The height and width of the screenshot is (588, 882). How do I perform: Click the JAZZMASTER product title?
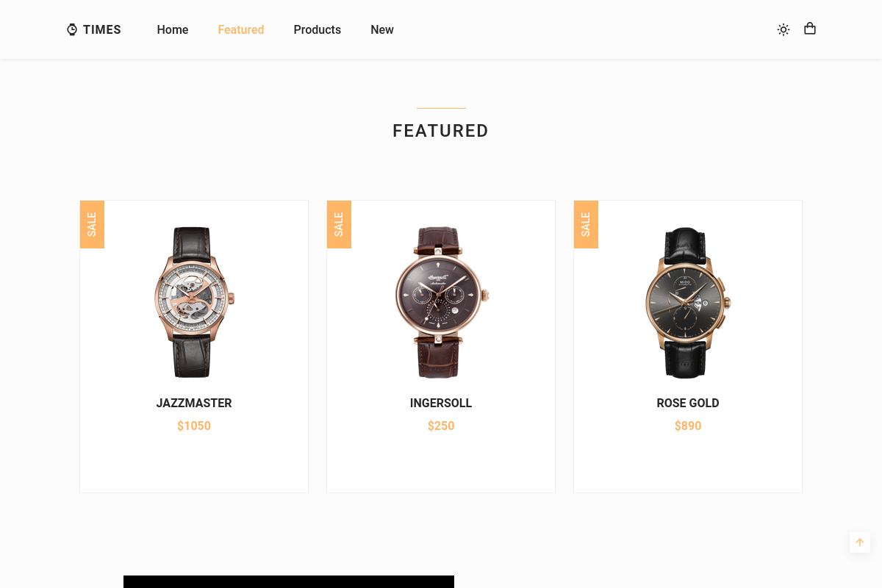pos(194,403)
